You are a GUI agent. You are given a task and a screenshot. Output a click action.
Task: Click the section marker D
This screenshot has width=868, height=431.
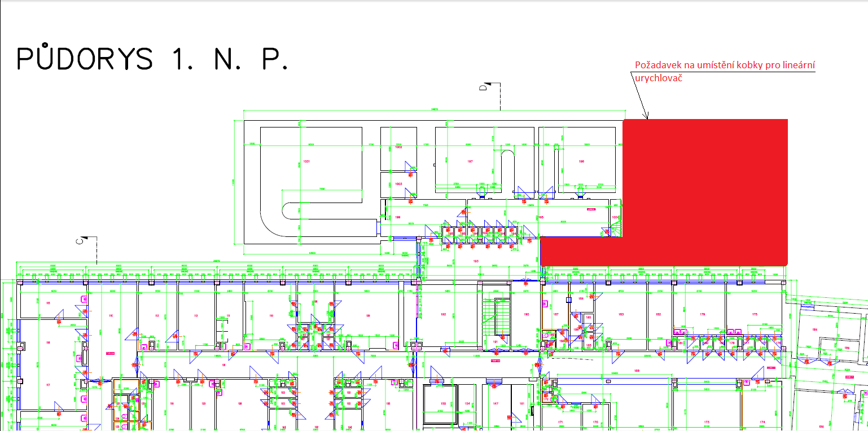pos(484,87)
